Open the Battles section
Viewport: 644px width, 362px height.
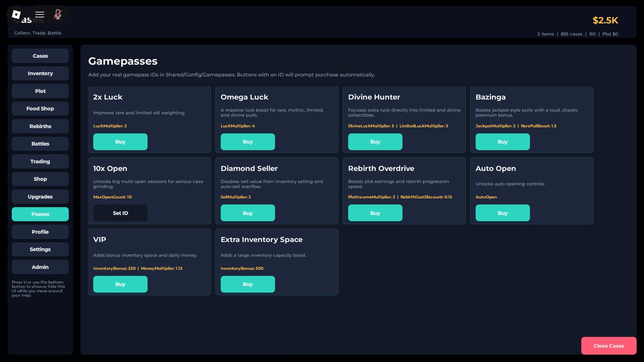click(40, 144)
